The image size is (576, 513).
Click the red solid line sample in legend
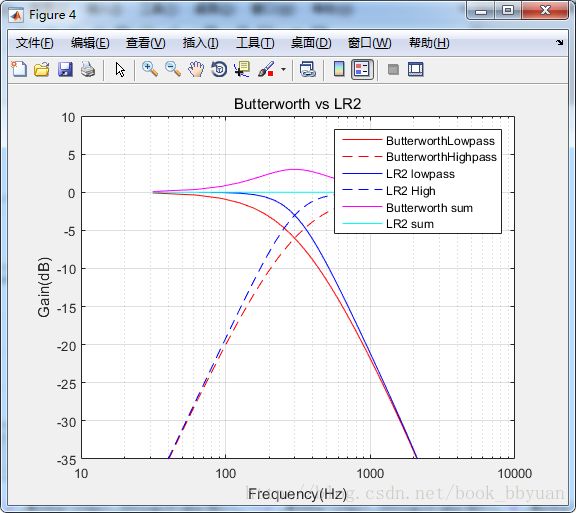[x=362, y=140]
